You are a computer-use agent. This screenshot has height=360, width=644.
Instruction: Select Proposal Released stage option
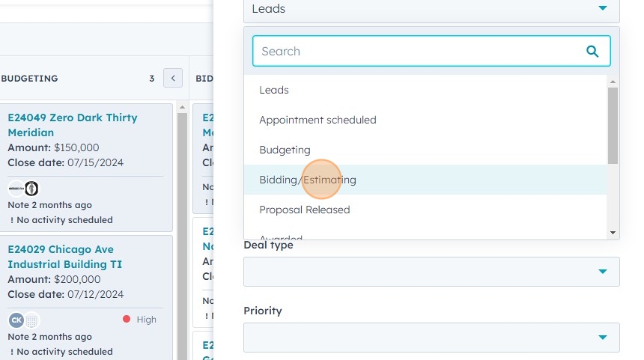click(305, 210)
